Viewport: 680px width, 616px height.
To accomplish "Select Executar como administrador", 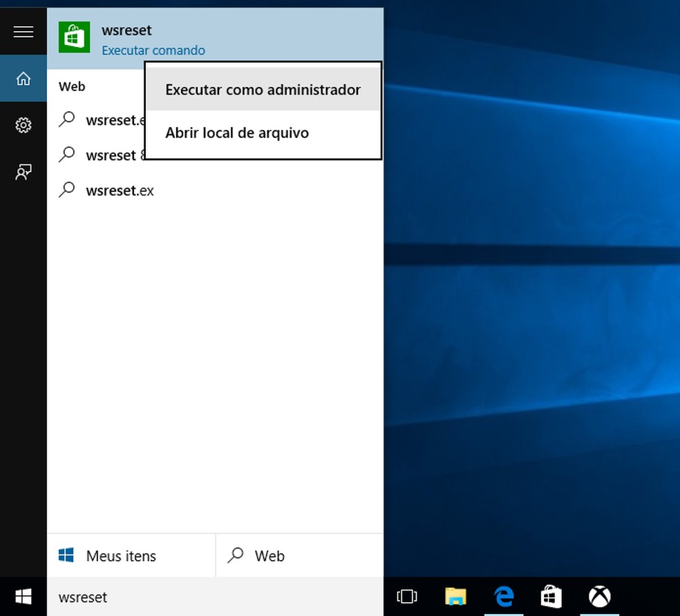I will click(x=263, y=90).
